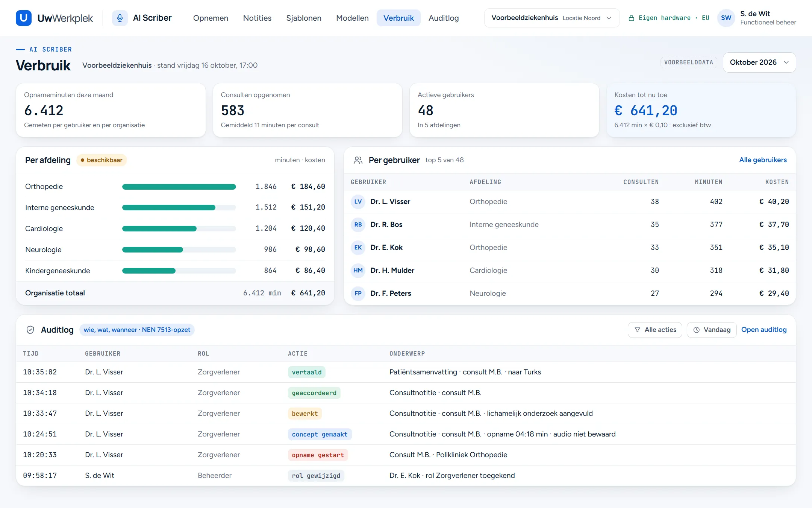Image resolution: width=812 pixels, height=508 pixels.
Task: Open the Alle acties filter
Action: pos(655,330)
